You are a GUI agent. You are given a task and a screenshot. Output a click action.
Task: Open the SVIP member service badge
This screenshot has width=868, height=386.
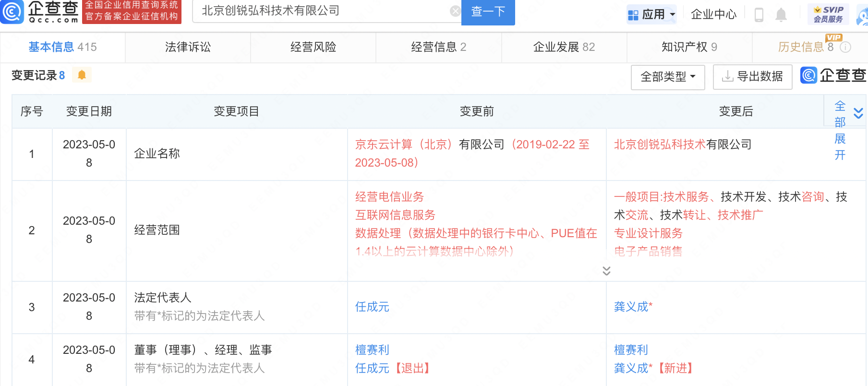pyautogui.click(x=828, y=14)
